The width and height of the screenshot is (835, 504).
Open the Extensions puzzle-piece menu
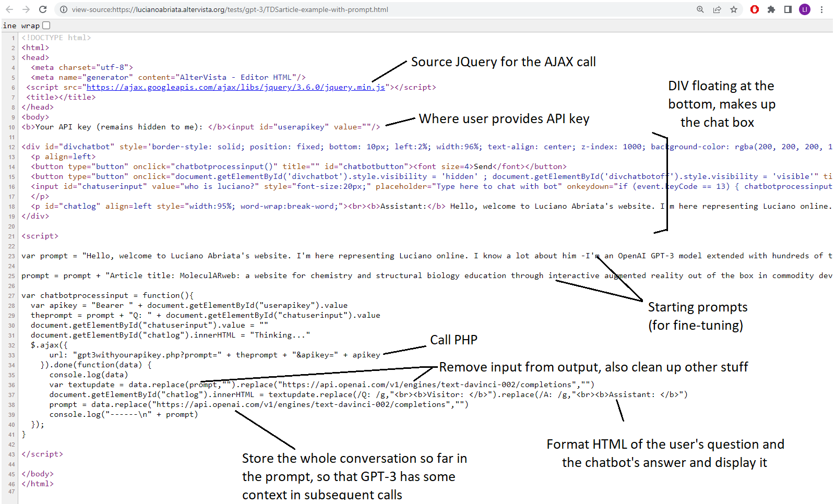tap(771, 9)
